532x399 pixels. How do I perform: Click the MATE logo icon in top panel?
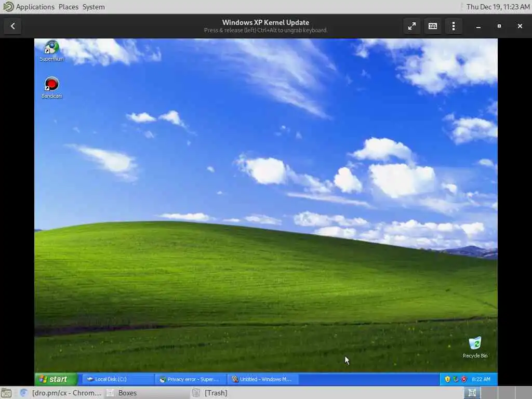(x=8, y=6)
